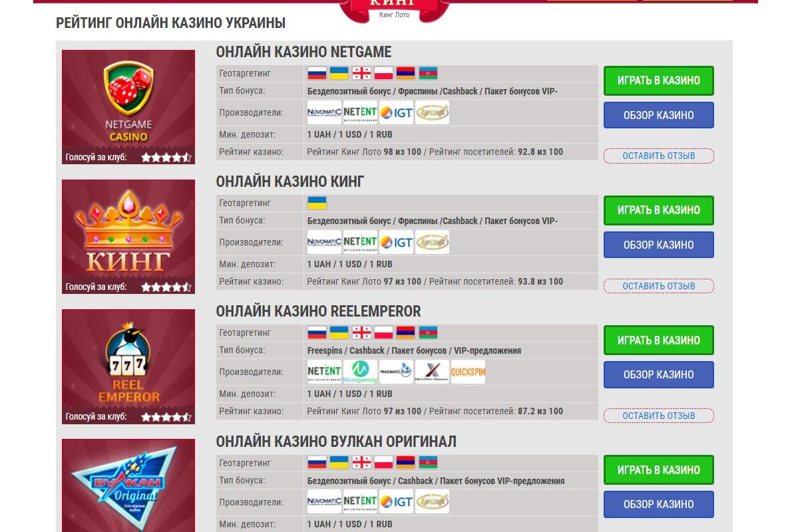
Task: Click Оставить отзыв for NetGame casino
Action: point(659,156)
